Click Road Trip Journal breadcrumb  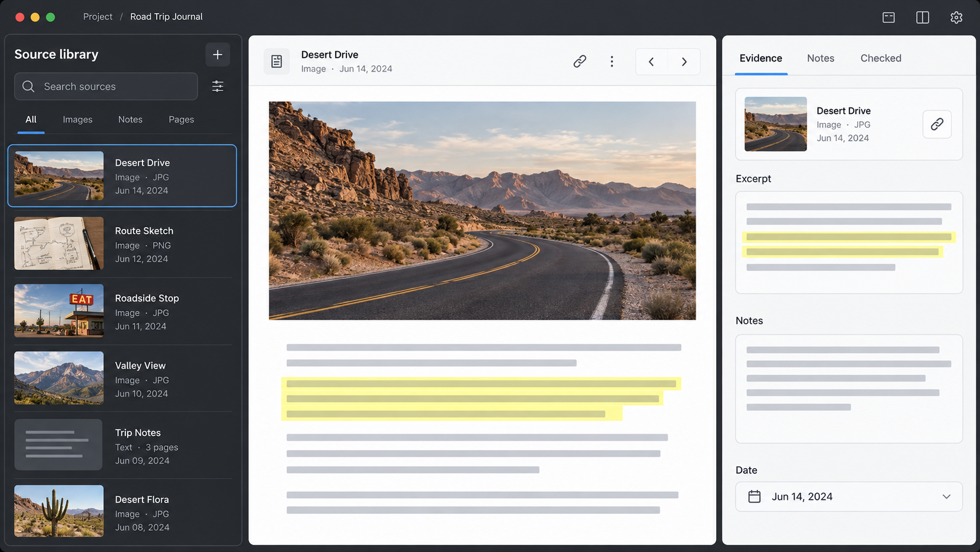166,16
